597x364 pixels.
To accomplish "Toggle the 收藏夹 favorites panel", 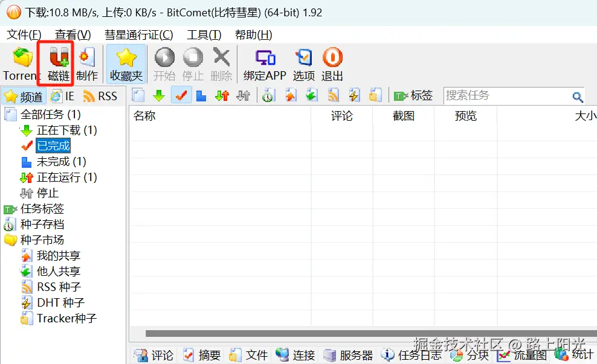I will pyautogui.click(x=126, y=64).
